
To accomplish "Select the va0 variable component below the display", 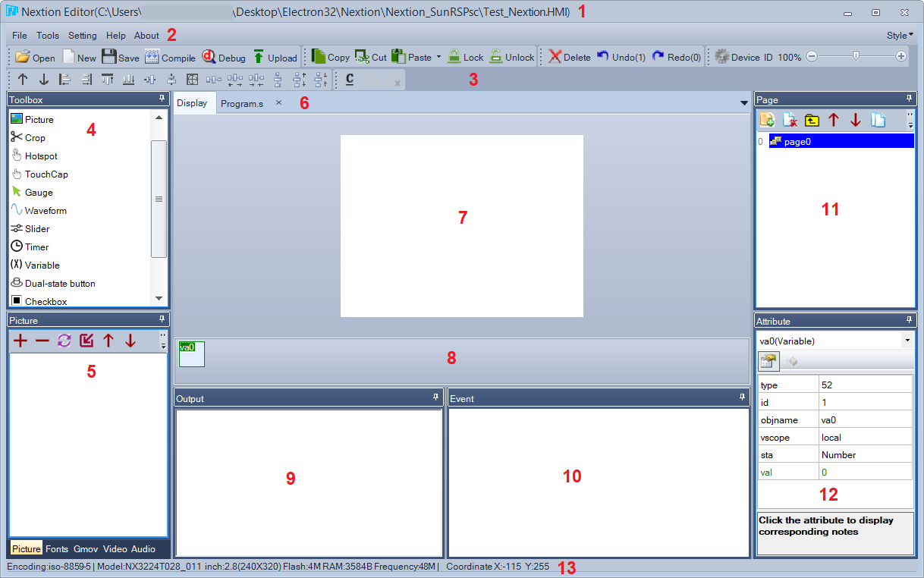I will tap(191, 354).
